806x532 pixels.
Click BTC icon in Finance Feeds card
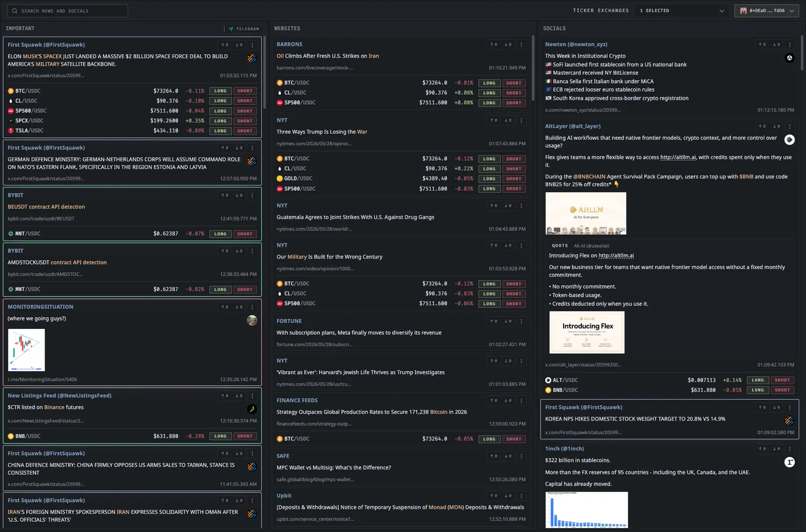pos(279,439)
